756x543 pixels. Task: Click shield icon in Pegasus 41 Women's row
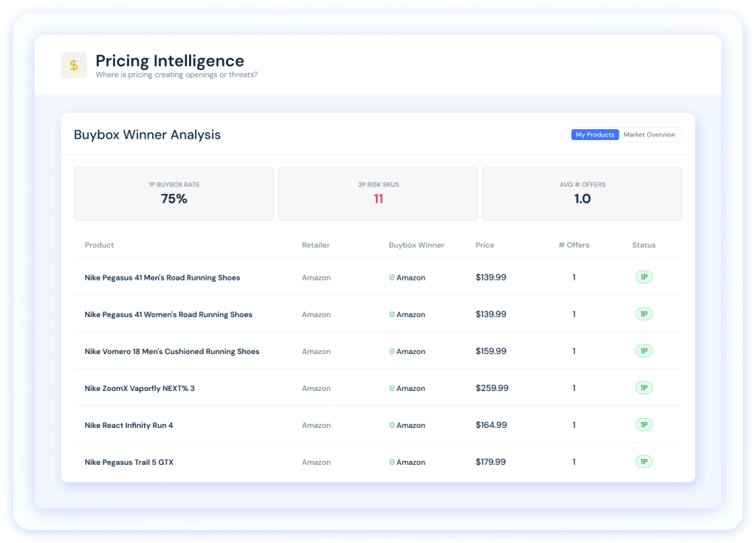tap(392, 314)
